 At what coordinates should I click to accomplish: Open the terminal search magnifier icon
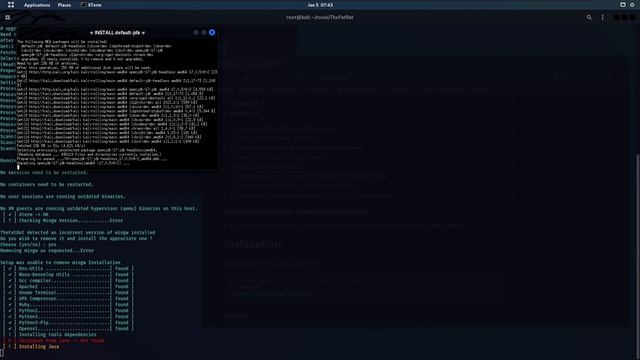pyautogui.click(x=589, y=17)
